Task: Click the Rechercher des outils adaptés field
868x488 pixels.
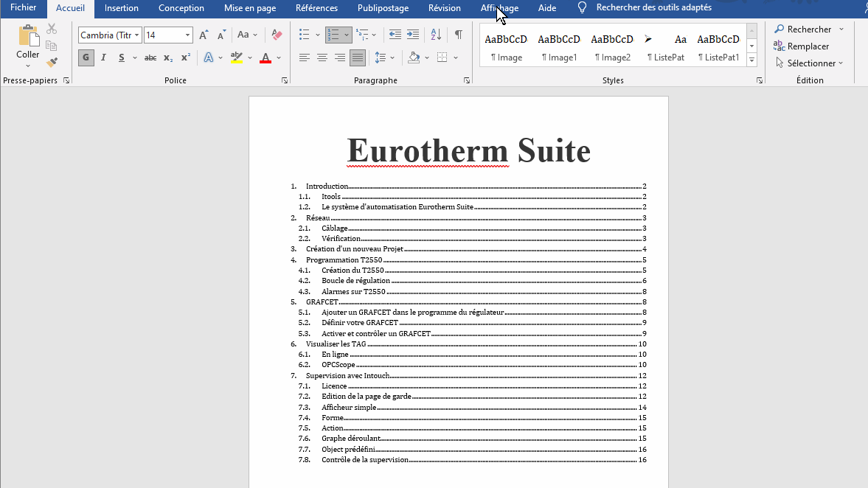Action: click(654, 8)
